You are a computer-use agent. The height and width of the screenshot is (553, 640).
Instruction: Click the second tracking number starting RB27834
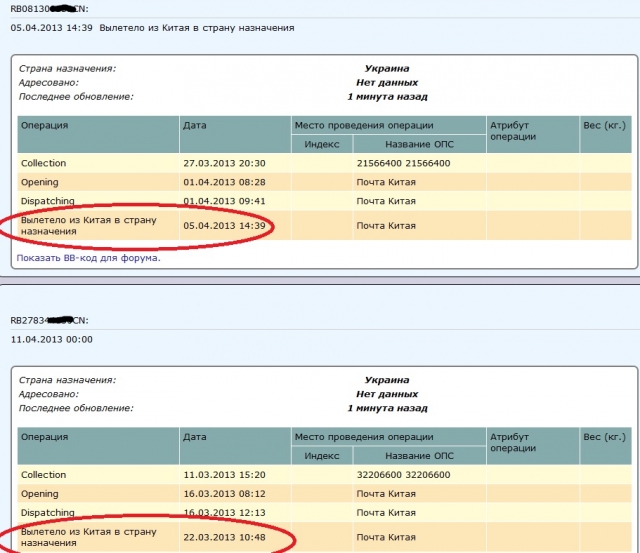49,320
